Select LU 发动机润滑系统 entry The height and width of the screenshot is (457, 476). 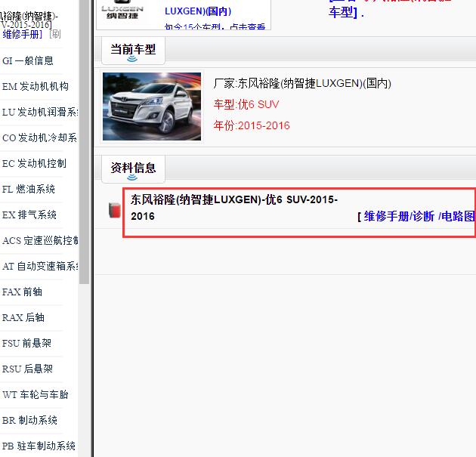pos(40,112)
